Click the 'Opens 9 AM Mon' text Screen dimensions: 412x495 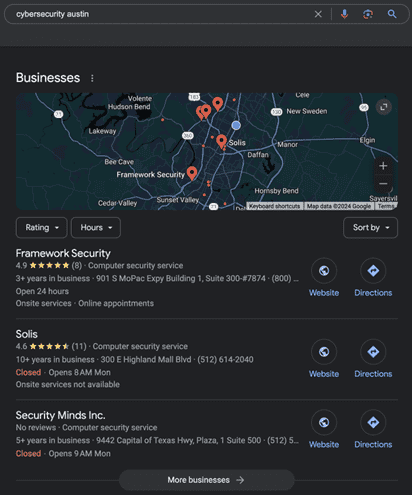tap(80, 454)
